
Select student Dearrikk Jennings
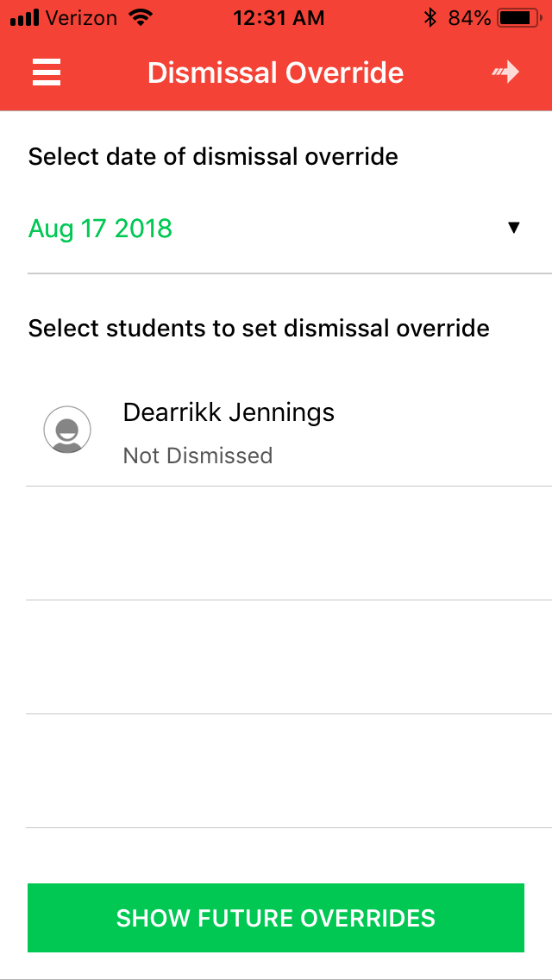229,412
